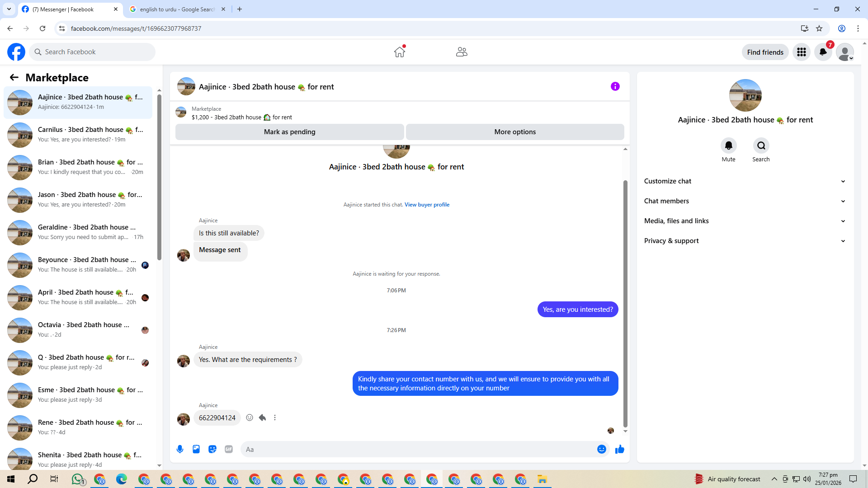This screenshot has height=488, width=868.
Task: Open the Rene conversation
Action: pos(78,427)
